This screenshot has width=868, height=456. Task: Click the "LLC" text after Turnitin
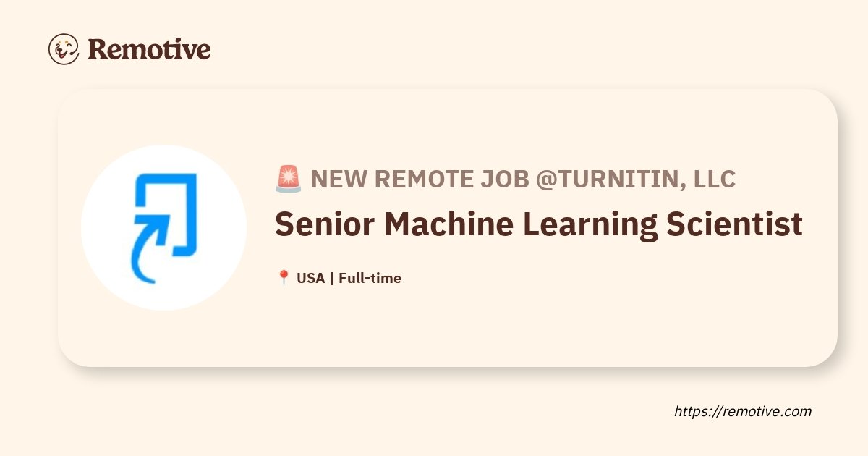click(x=715, y=179)
